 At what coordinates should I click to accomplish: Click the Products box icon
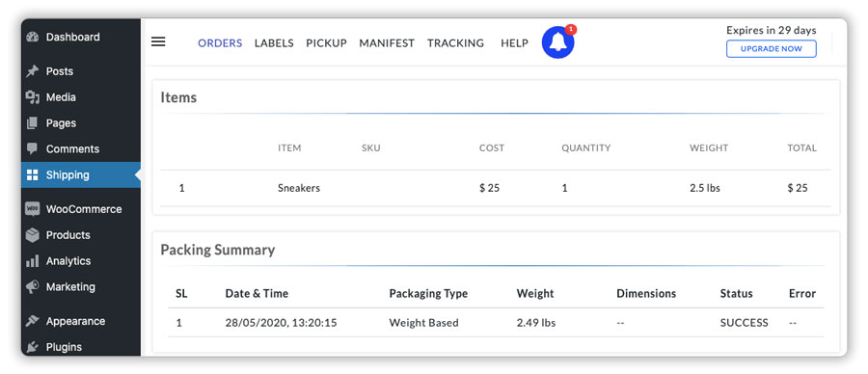tap(33, 235)
